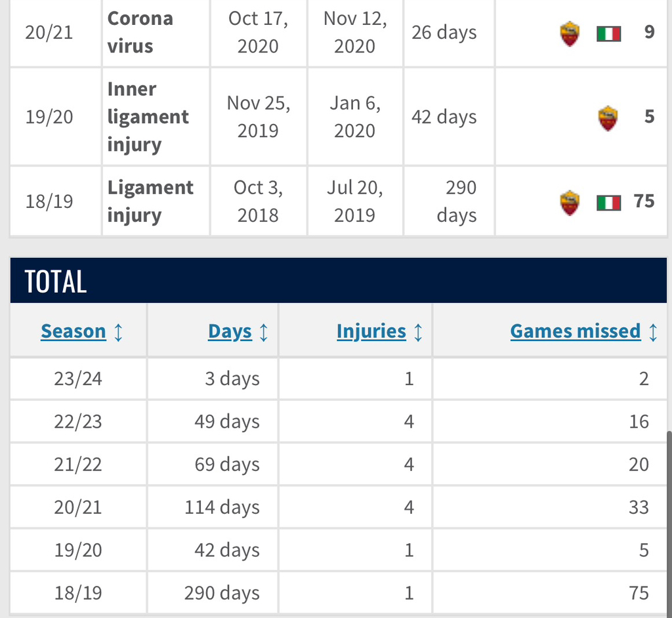Click the Roma crest in Corona virus row
Image resolution: width=672 pixels, height=618 pixels.
(570, 33)
